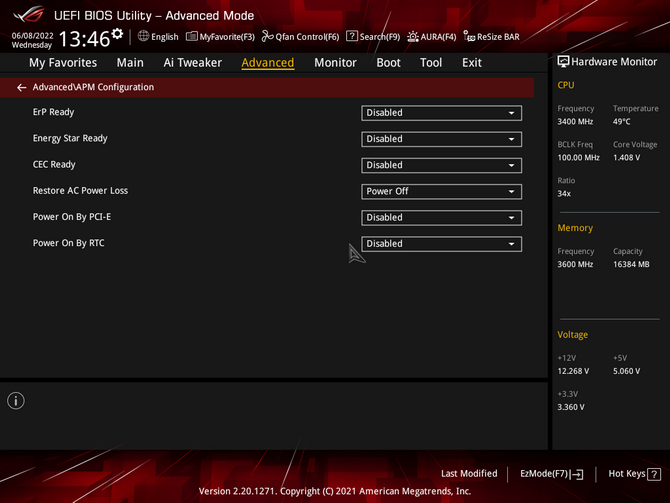Open the CEC Ready dropdown
This screenshot has height=503, width=670.
441,165
